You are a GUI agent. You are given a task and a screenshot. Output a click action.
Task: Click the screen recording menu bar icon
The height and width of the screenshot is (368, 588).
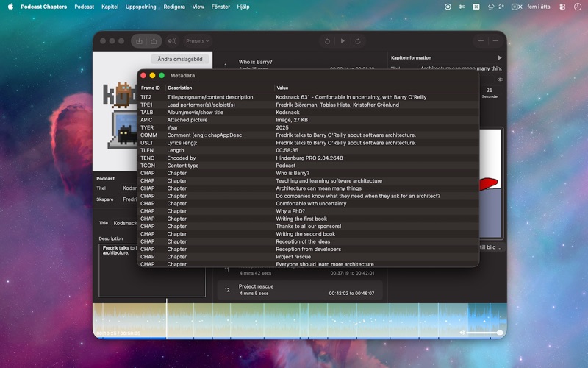(x=517, y=7)
